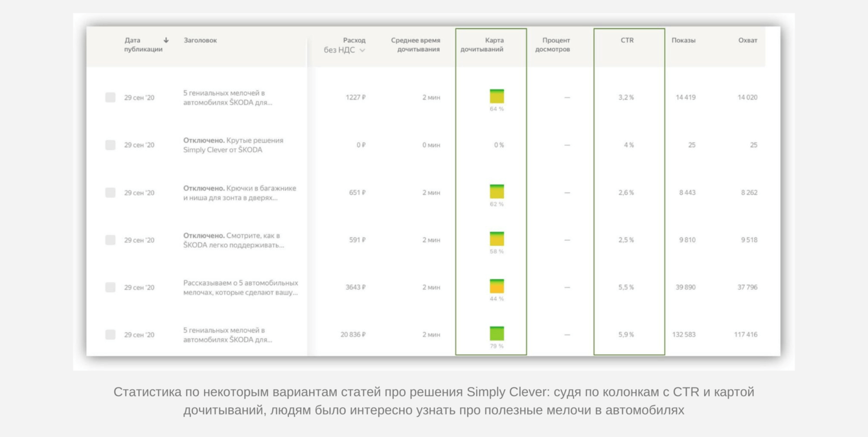Image resolution: width=868 pixels, height=437 pixels.
Task: Open the 64 % read-through map thumbnail
Action: [x=497, y=96]
